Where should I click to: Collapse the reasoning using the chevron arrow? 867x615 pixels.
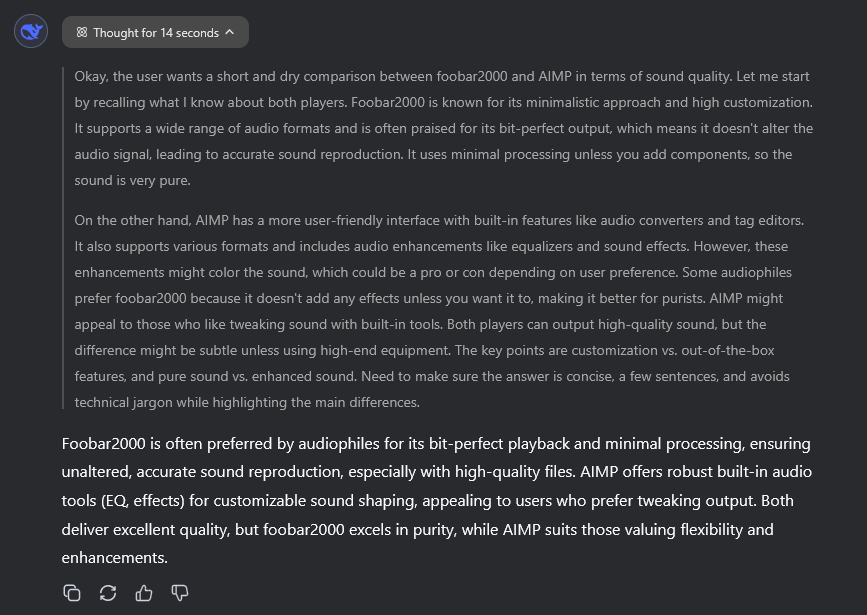click(x=230, y=32)
